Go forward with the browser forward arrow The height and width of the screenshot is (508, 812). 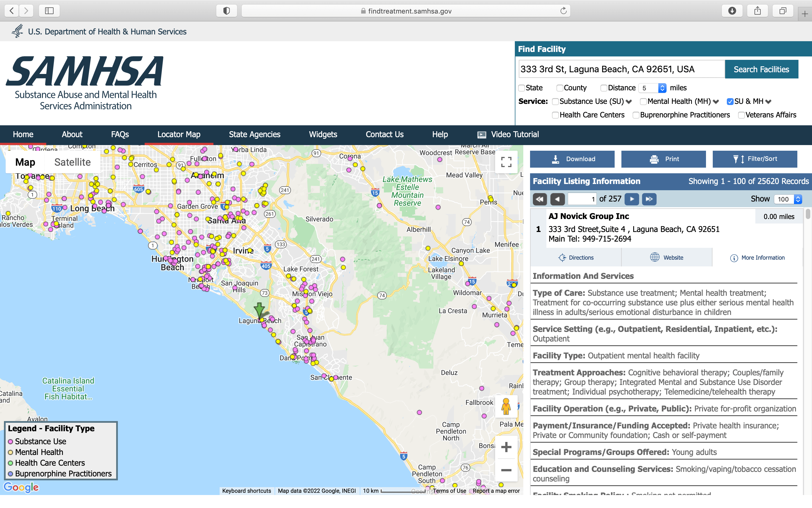(x=26, y=11)
